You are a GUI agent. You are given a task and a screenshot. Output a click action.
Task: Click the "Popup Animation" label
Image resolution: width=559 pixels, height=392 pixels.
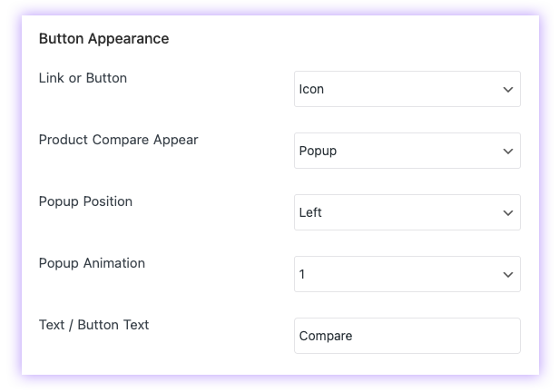(92, 263)
